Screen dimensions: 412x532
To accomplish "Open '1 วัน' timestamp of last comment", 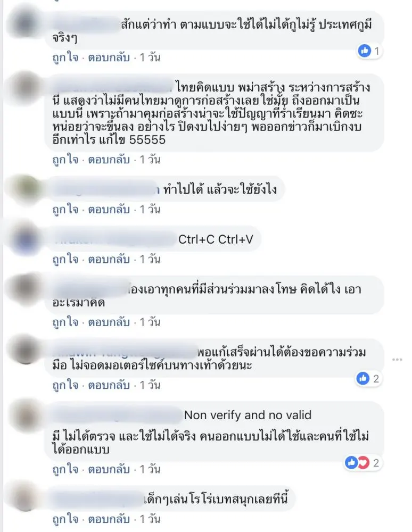I will click(150, 519).
